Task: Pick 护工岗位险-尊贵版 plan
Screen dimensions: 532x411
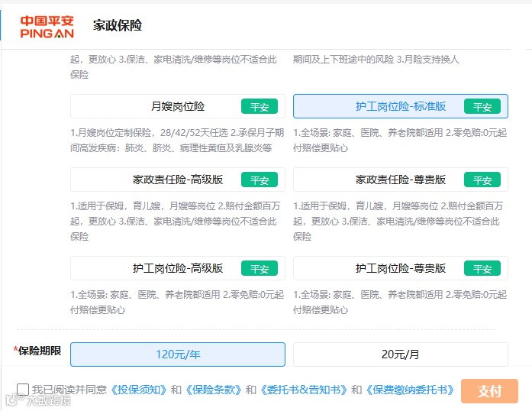Action: point(401,268)
